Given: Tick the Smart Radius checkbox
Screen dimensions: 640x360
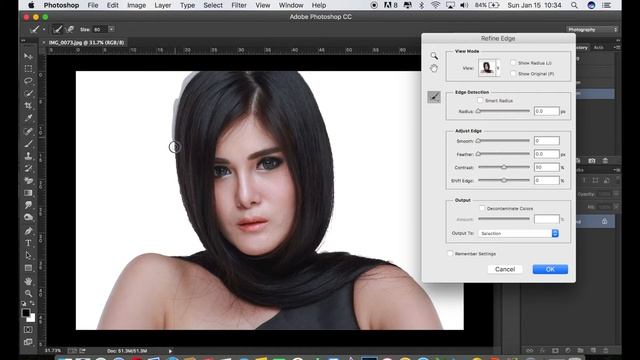Looking at the screenshot, I should (480, 100).
